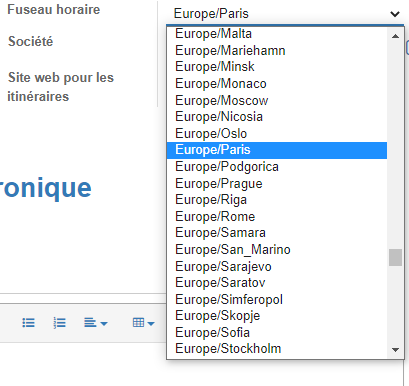The width and height of the screenshot is (409, 386).
Task: Choose Europe/Monaco timezone option
Action: [277, 83]
